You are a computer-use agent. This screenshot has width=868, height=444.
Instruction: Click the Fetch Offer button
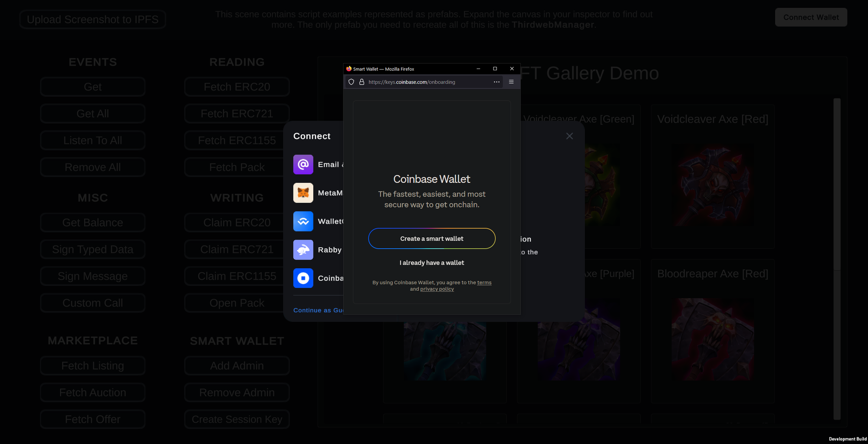tap(92, 419)
